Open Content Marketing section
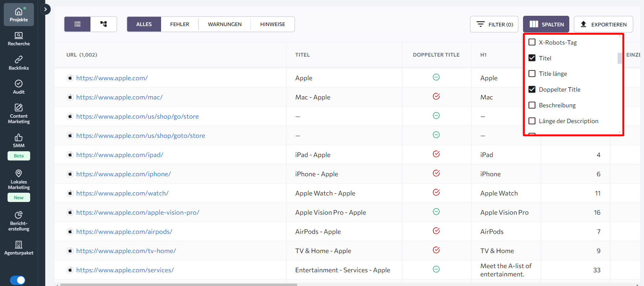 click(x=19, y=114)
